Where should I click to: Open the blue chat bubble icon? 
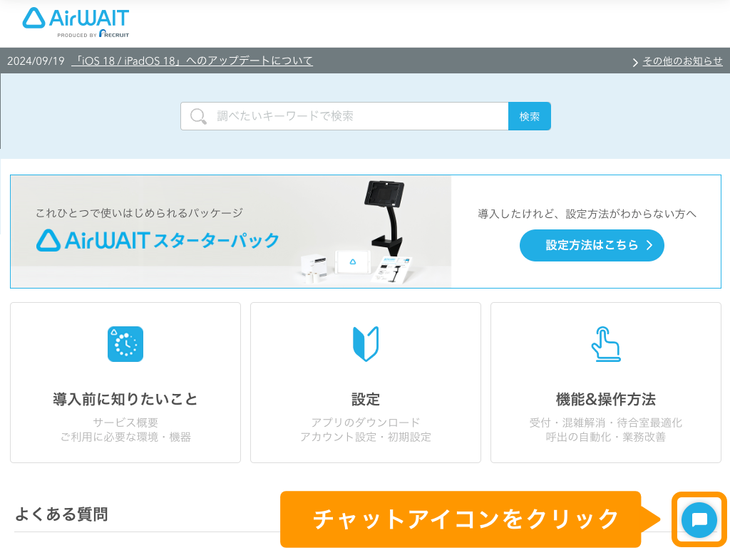point(699,519)
